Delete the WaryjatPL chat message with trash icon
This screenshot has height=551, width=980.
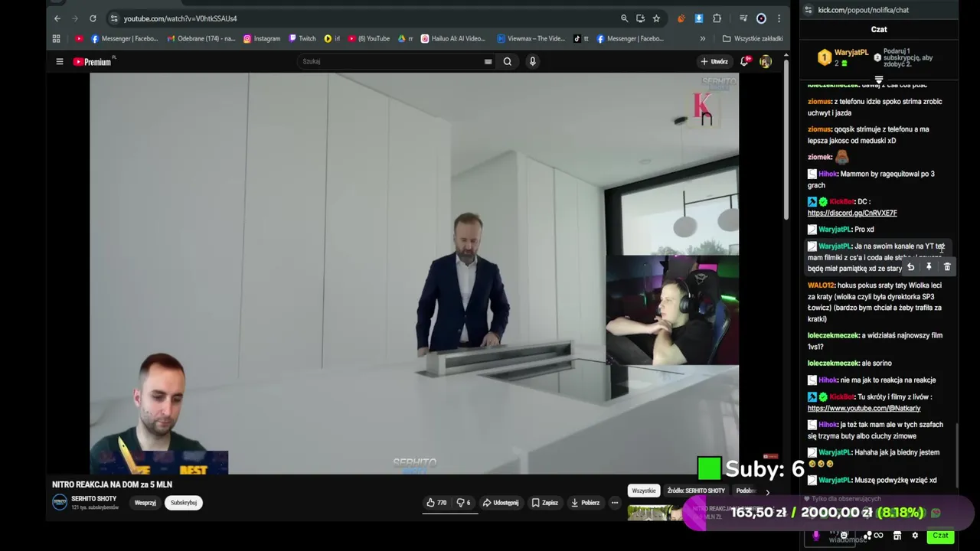tap(947, 267)
